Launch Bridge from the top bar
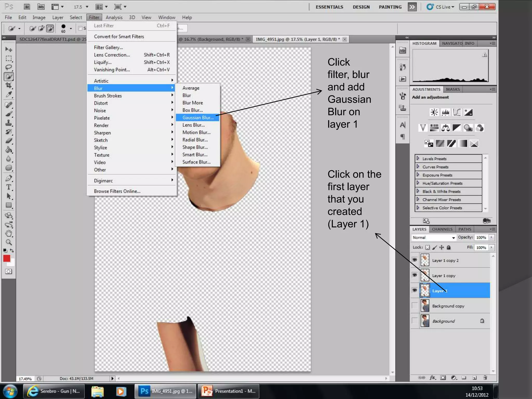The width and height of the screenshot is (532, 399). pos(27,7)
